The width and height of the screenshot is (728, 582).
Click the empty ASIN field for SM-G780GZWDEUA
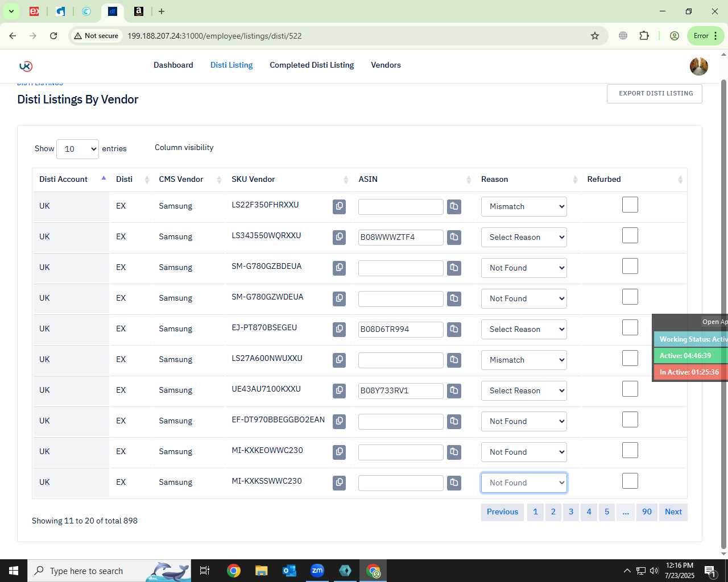click(401, 298)
